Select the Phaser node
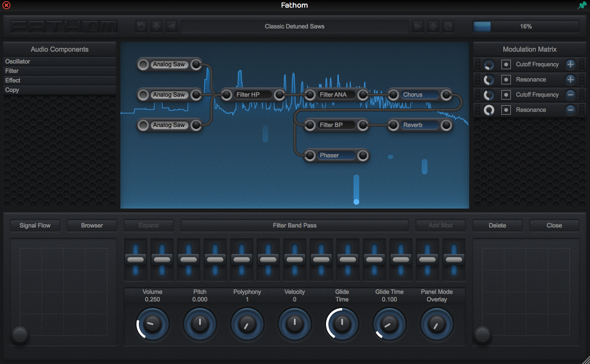 pos(337,155)
